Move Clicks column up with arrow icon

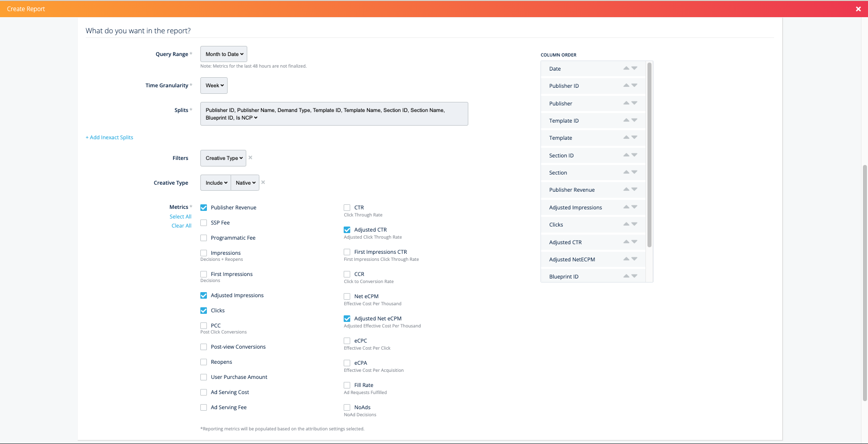626,224
